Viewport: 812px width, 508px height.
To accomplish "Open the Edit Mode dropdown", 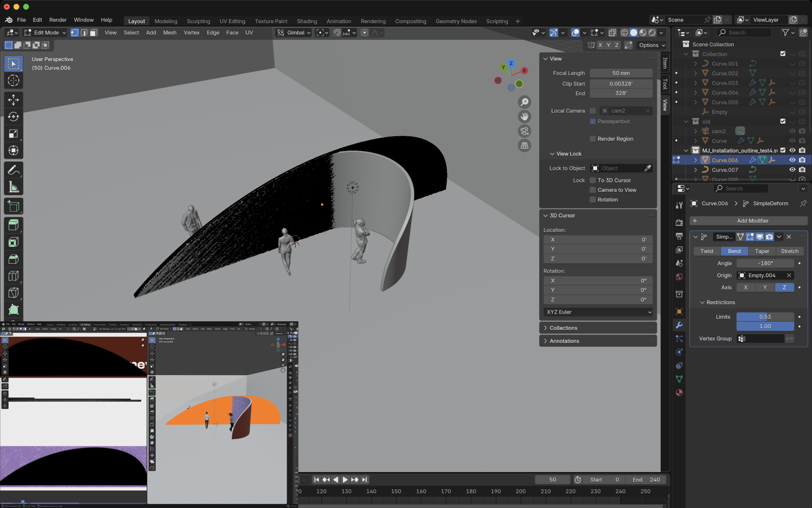I will point(45,33).
